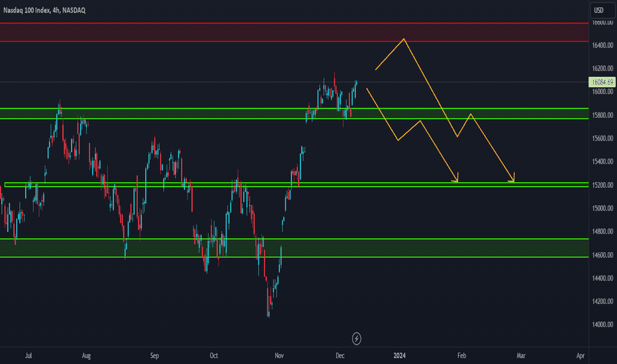Click the Nasdaq 100 Index chart title
This screenshot has height=364, width=617.
(x=44, y=10)
